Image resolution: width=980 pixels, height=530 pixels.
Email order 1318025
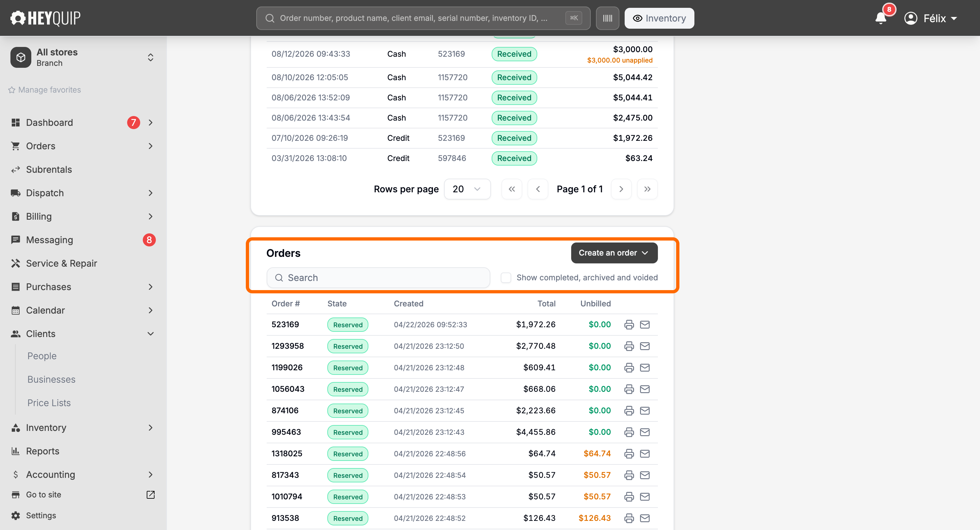point(645,453)
